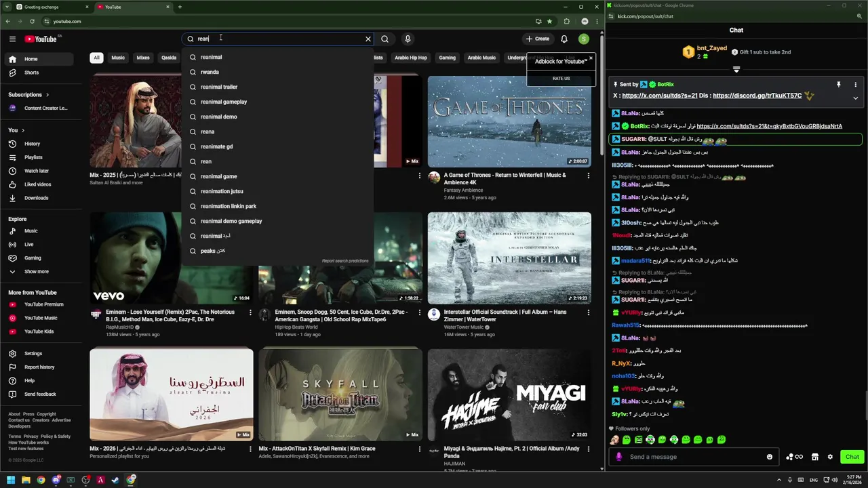This screenshot has width=868, height=488.
Task: Click the YouTube logo
Action: coord(41,39)
